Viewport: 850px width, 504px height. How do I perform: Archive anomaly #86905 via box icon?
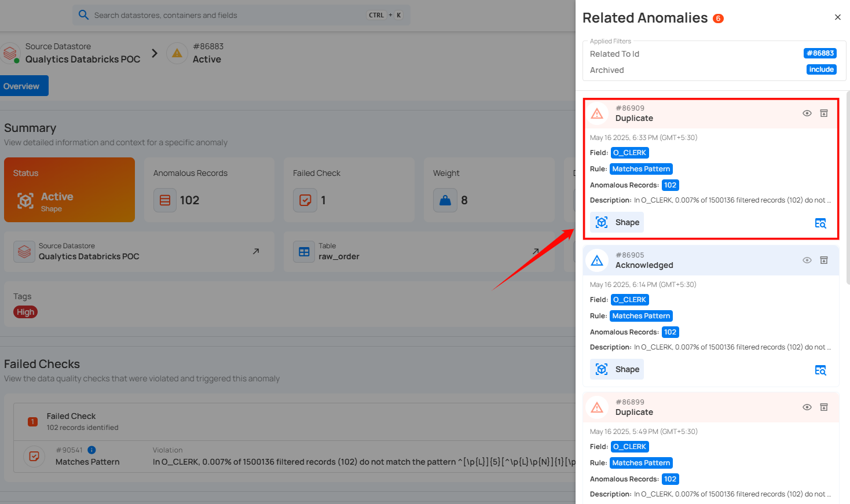[824, 260]
